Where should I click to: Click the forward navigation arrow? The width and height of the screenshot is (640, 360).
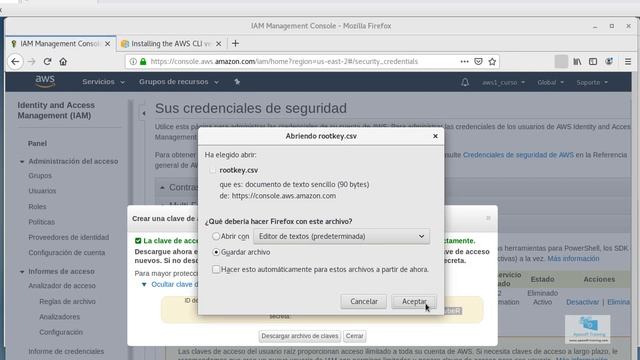(31, 62)
